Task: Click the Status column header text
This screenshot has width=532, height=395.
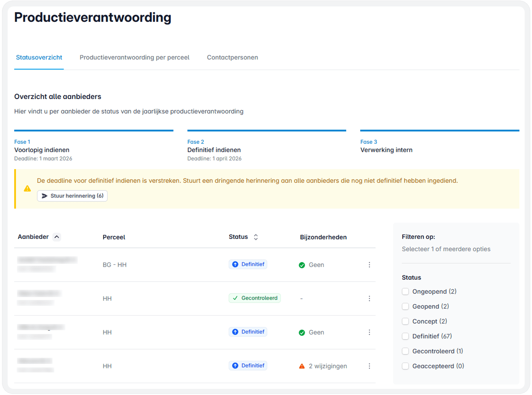Action: pos(238,237)
